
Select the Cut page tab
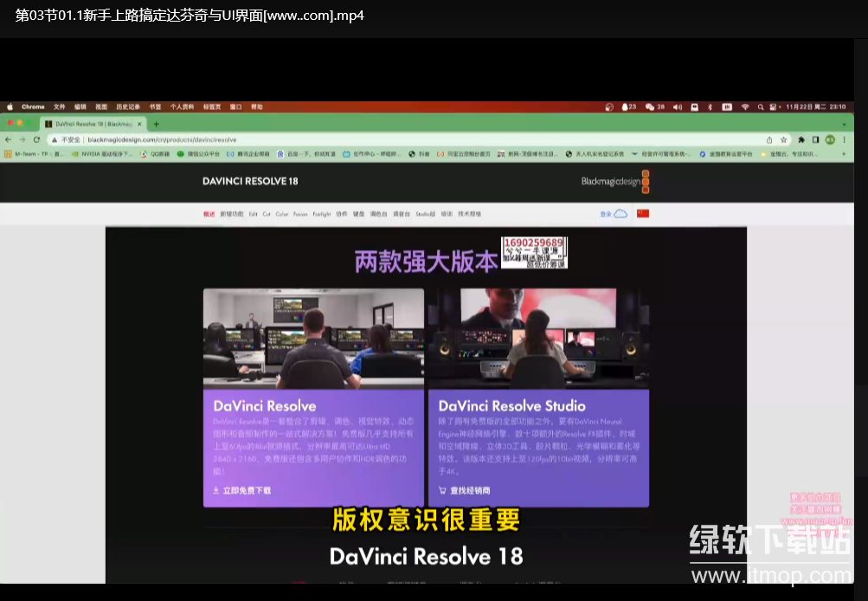[267, 214]
